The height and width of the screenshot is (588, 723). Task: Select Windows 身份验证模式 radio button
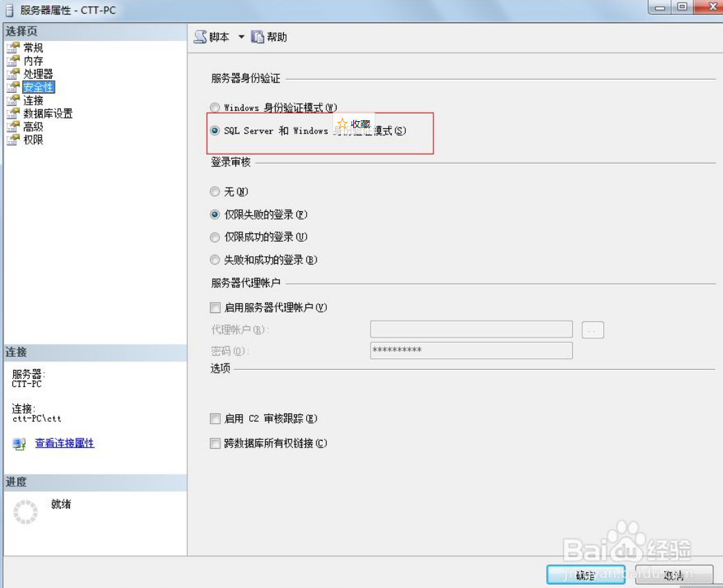pos(215,107)
